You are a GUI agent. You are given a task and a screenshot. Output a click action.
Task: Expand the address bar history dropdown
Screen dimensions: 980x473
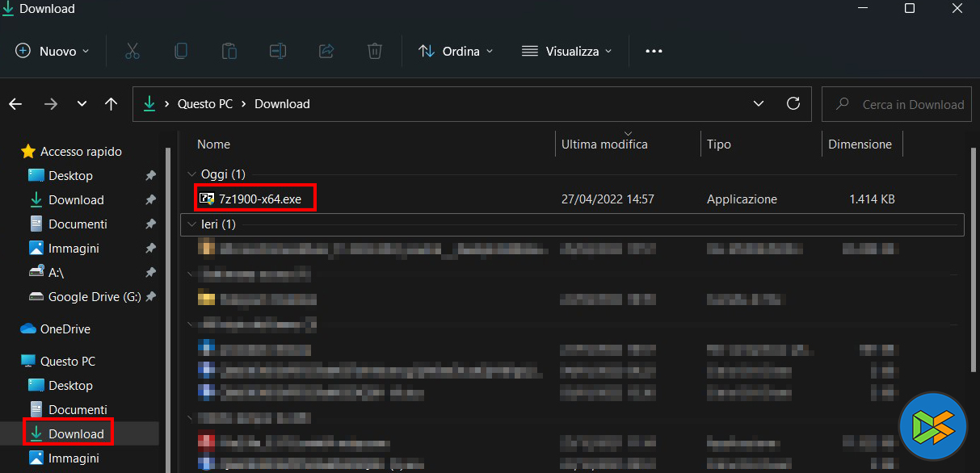coord(759,104)
